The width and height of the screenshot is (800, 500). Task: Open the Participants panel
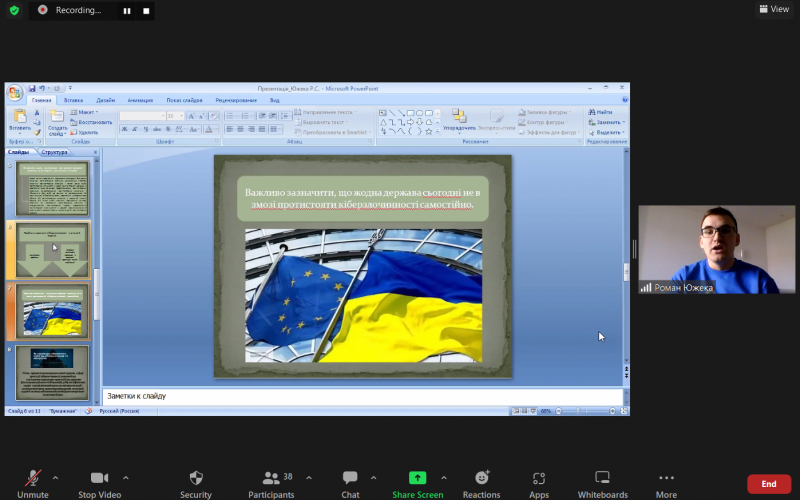click(271, 484)
